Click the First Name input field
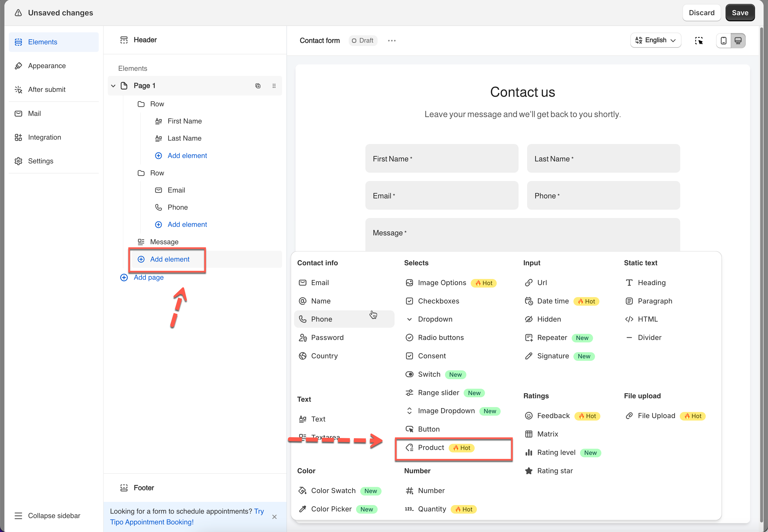The width and height of the screenshot is (768, 532). [x=442, y=159]
